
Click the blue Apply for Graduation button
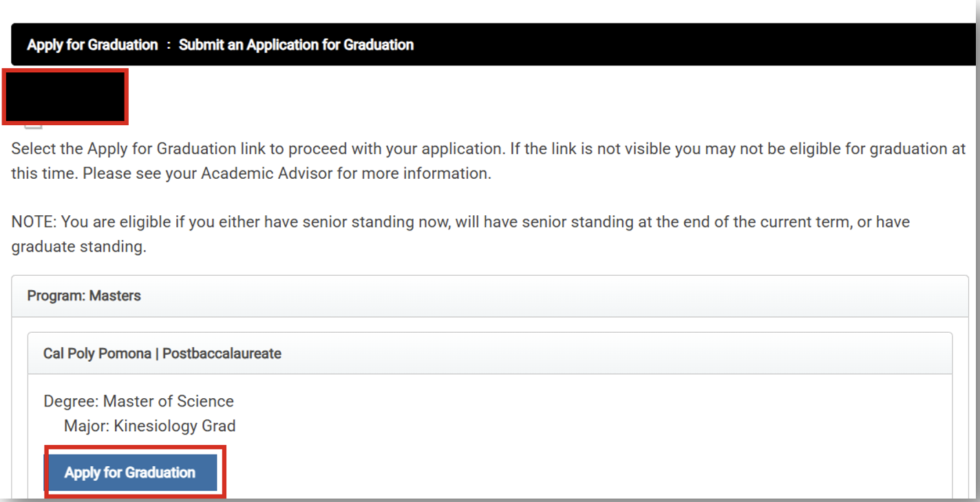[130, 472]
